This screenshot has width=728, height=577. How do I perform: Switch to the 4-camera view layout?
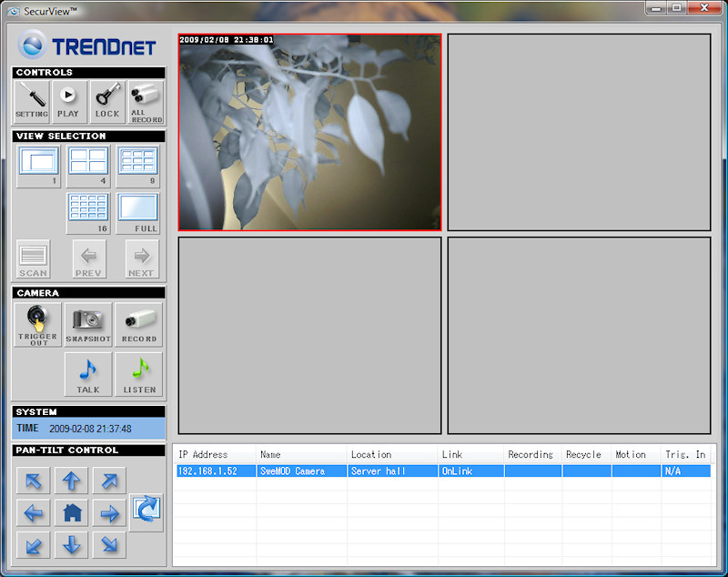pyautogui.click(x=88, y=165)
